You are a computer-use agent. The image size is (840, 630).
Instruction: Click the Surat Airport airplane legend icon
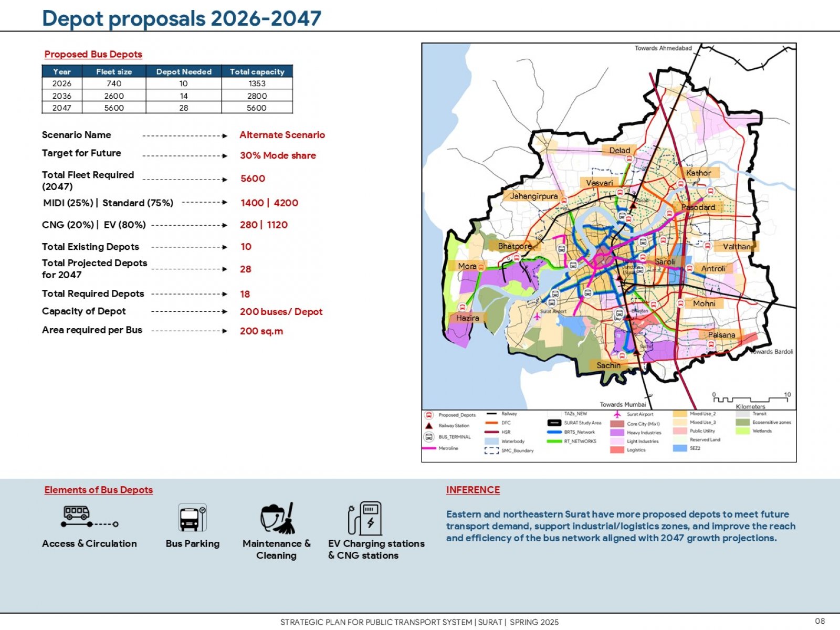tap(617, 414)
